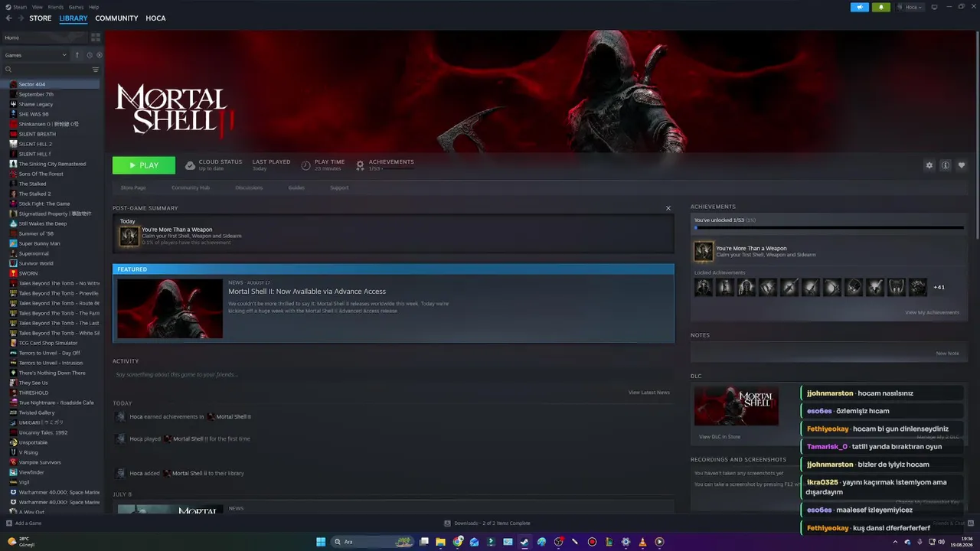
Task: Add Mortal Shell II to favorites heart
Action: click(x=962, y=165)
